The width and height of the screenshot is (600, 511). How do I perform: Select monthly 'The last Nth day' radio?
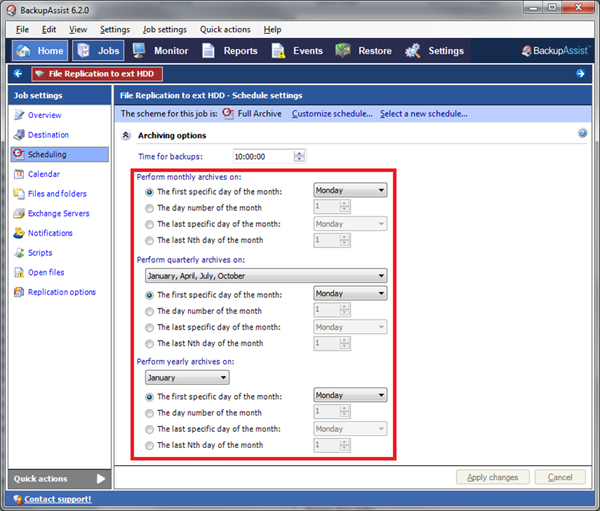[149, 240]
